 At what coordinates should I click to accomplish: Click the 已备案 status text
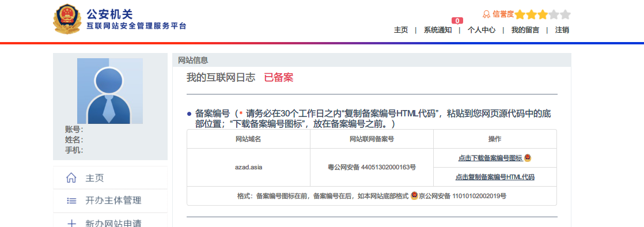pos(278,78)
